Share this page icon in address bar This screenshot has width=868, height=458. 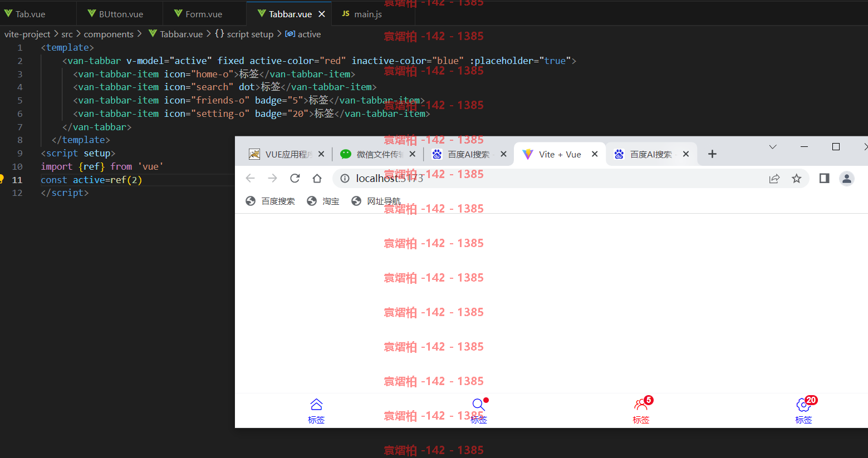(x=774, y=178)
